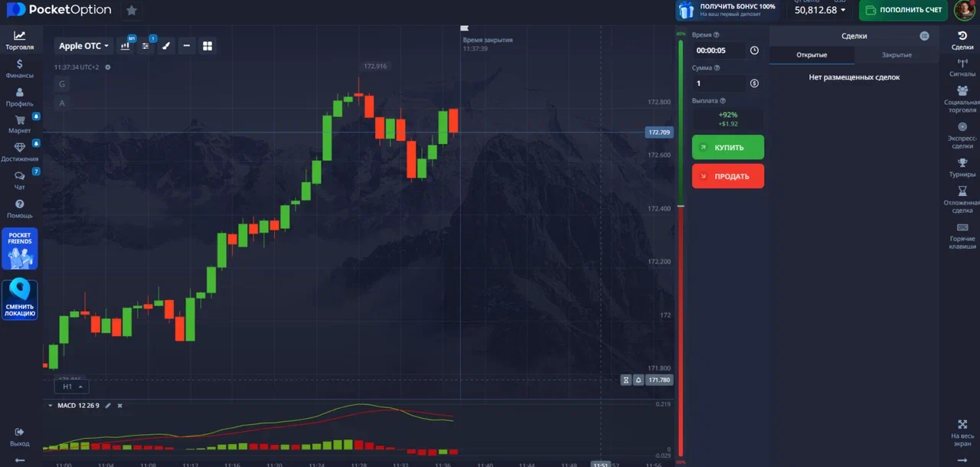Click the Получить бонус 100% banner

tap(727, 10)
